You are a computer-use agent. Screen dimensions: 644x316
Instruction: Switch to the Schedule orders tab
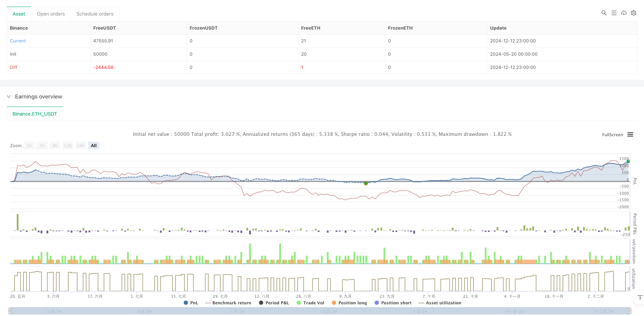tap(95, 14)
